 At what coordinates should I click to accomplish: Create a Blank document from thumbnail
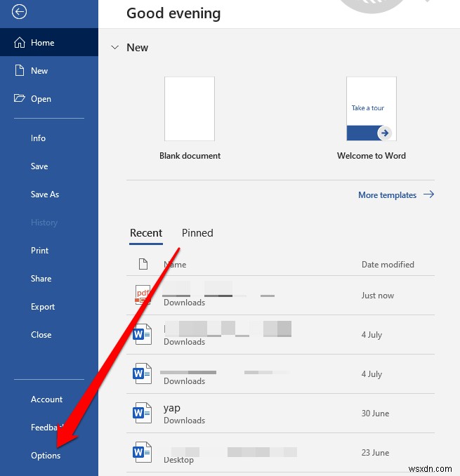tap(190, 109)
